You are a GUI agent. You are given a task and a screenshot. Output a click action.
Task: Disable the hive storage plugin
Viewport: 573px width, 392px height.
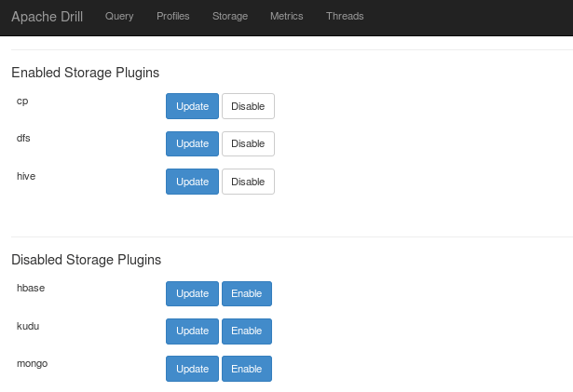[x=248, y=182]
